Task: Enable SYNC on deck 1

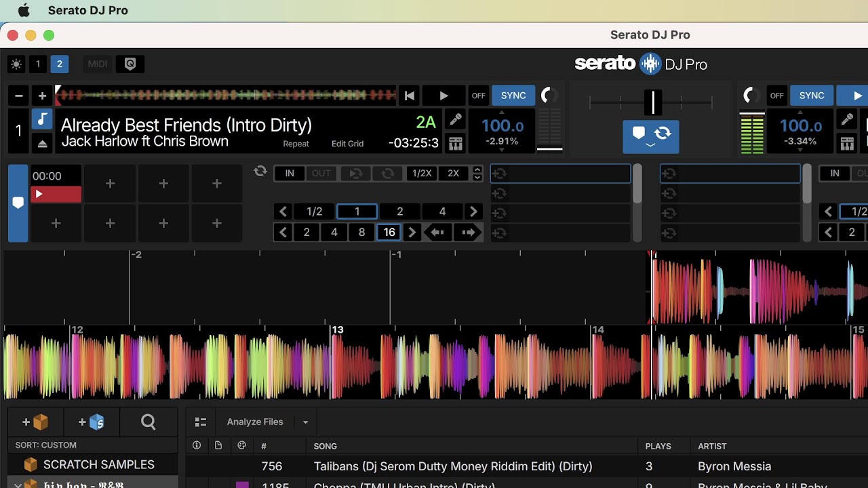Action: click(513, 96)
